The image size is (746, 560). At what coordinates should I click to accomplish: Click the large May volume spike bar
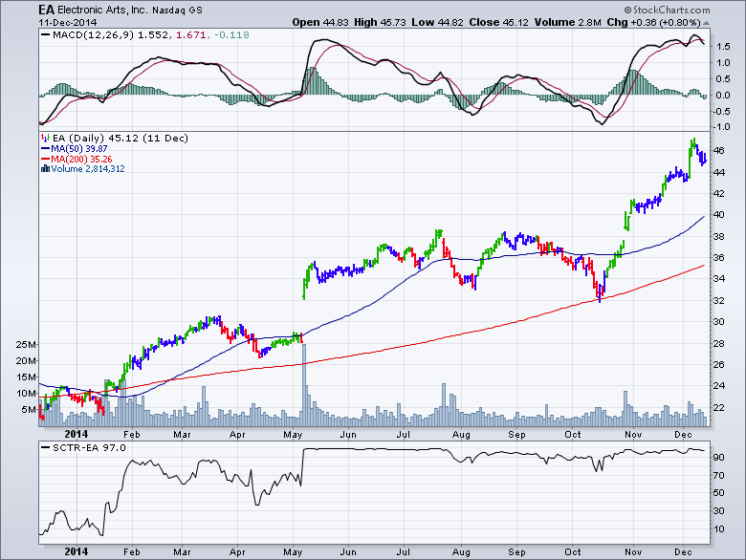[304, 384]
